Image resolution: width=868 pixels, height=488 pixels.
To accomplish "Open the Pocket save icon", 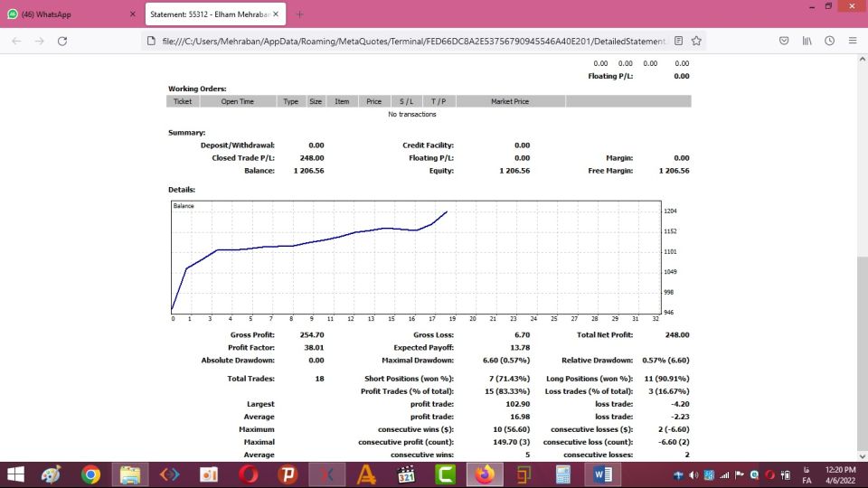I will [x=784, y=41].
